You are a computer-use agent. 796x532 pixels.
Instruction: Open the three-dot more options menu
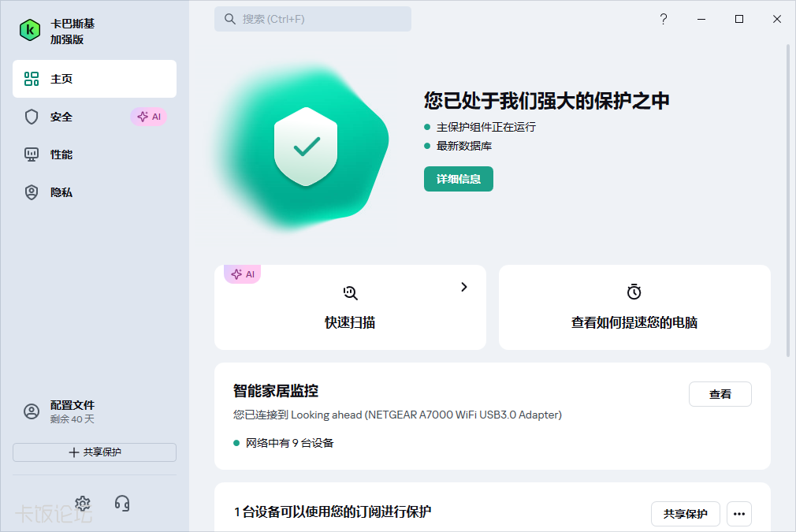pyautogui.click(x=738, y=514)
